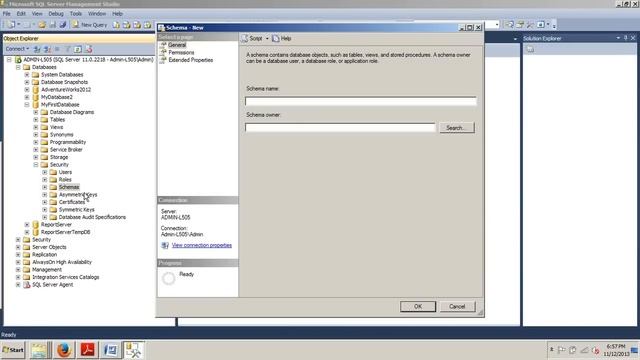Click the New Project icon in main toolbar
The height and width of the screenshot is (360, 640).
point(11,25)
